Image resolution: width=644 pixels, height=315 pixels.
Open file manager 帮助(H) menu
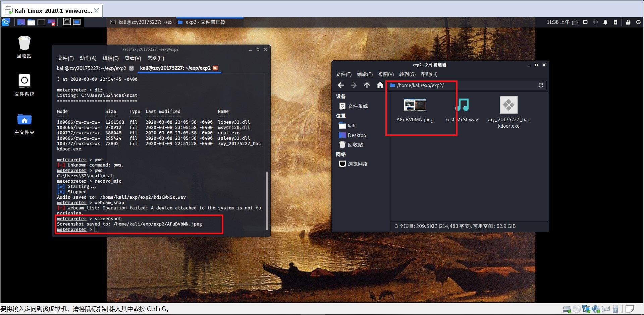429,74
